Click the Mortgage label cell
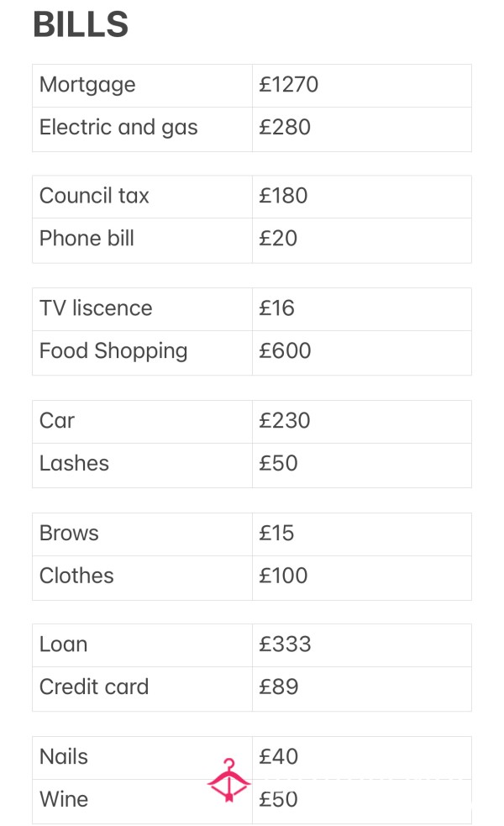The width and height of the screenshot is (504, 826). (x=142, y=86)
